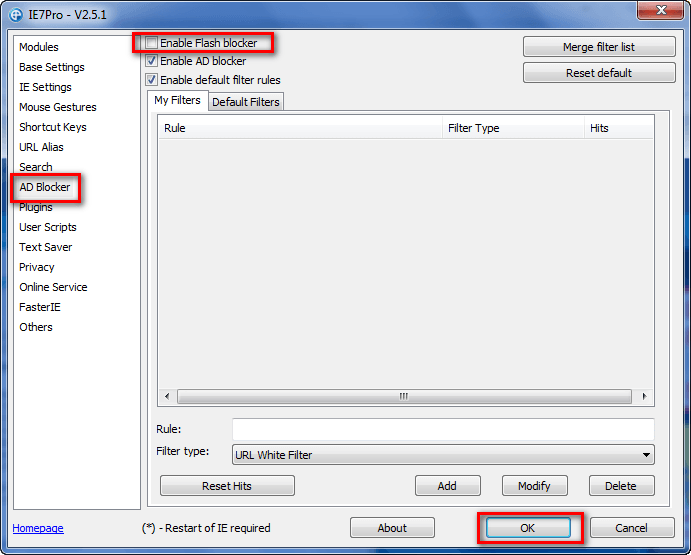This screenshot has width=691, height=555.
Task: Select Text Saver in sidebar
Action: point(45,247)
